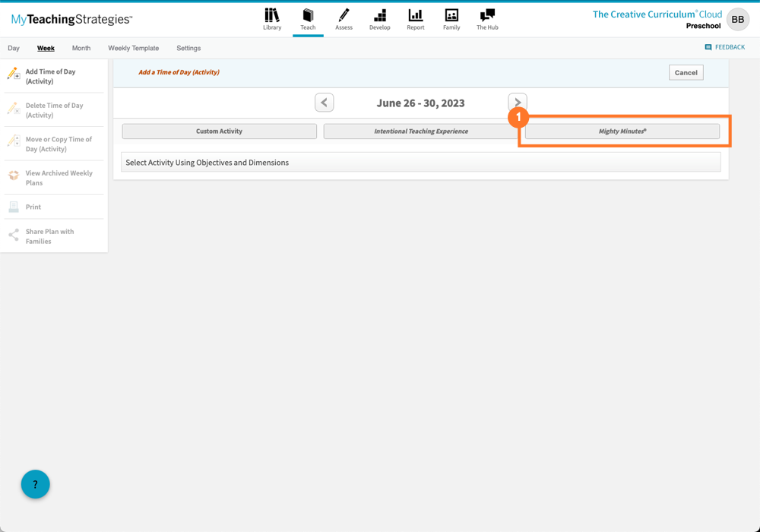Go to the next week
This screenshot has height=532, width=760.
click(518, 101)
